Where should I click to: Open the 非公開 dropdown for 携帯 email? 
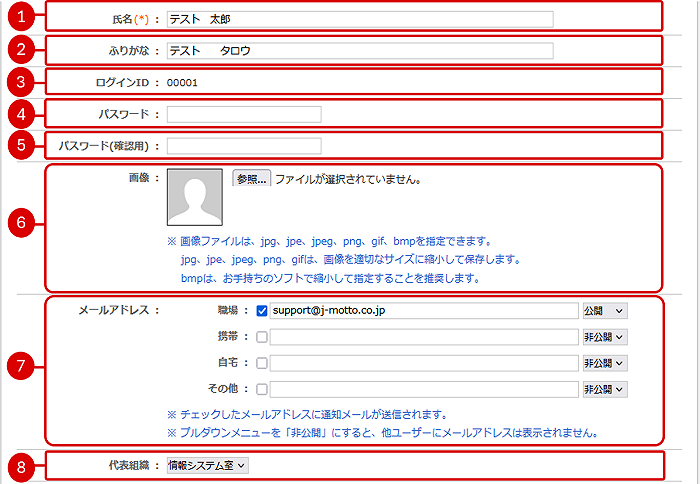604,337
